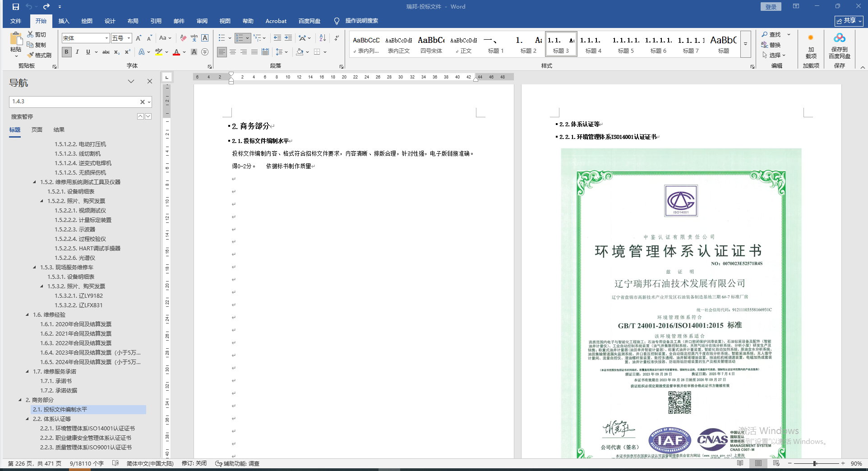Justify the paragraph text

(254, 52)
